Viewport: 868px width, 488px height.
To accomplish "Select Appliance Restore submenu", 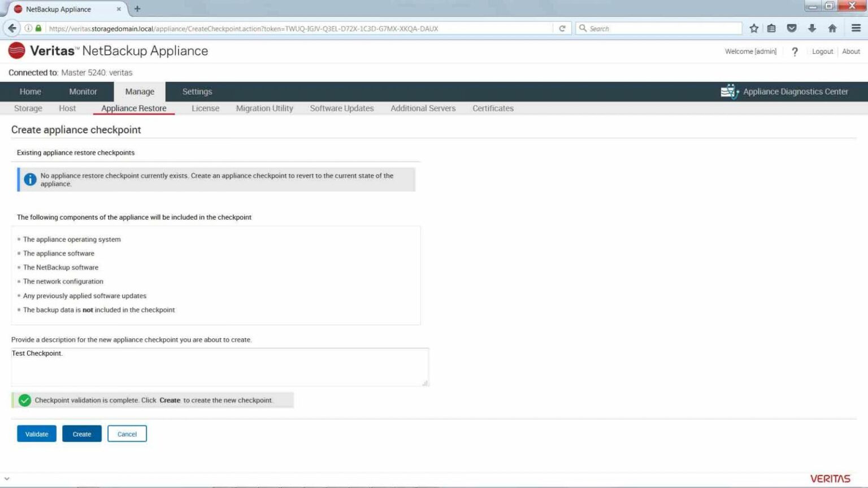I will coord(134,108).
